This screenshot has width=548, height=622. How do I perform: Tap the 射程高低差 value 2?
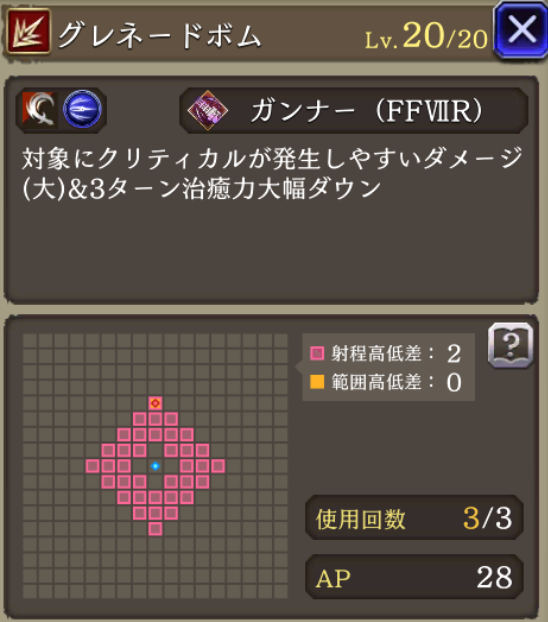[x=454, y=353]
